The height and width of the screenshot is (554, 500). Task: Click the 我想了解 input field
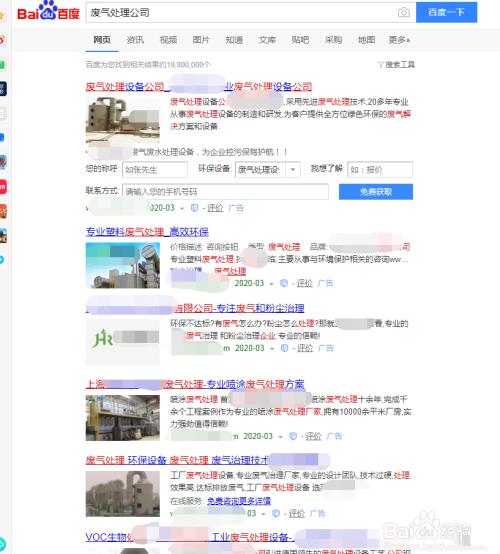click(x=380, y=170)
